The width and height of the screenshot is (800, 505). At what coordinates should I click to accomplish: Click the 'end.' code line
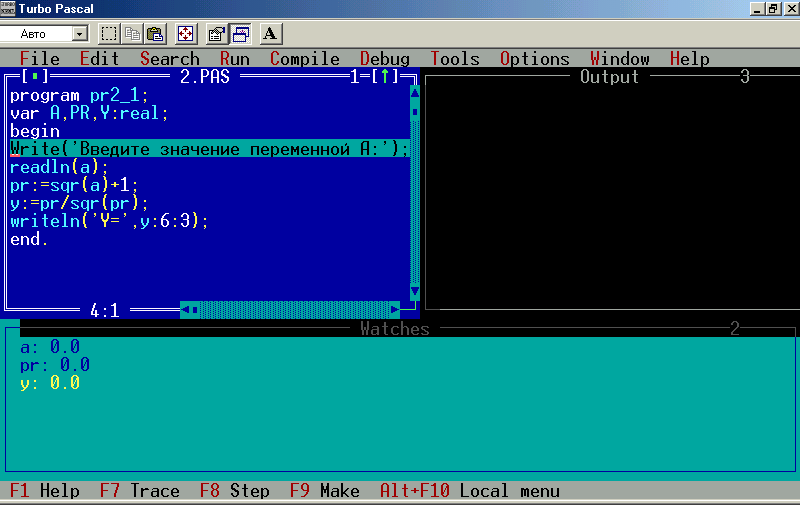(x=29, y=239)
